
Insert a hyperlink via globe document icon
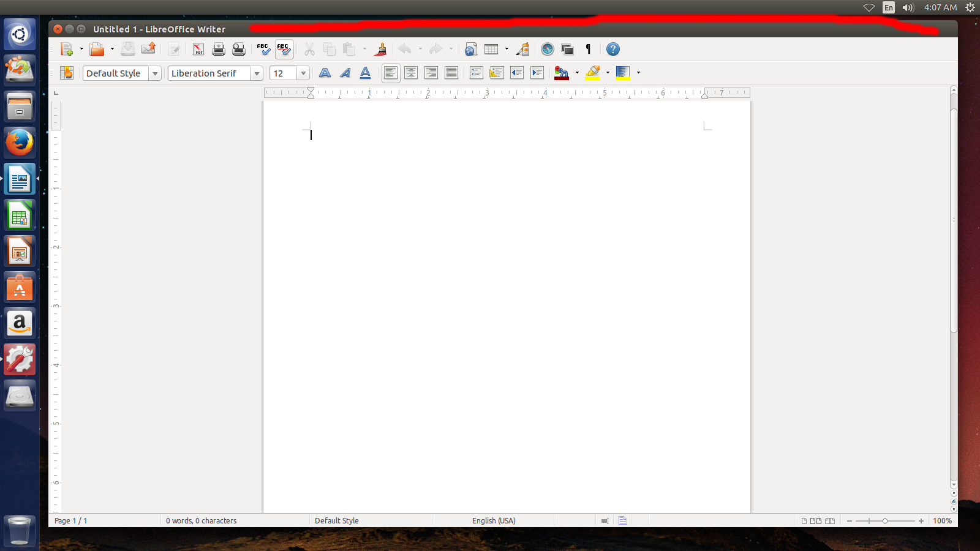coord(470,49)
